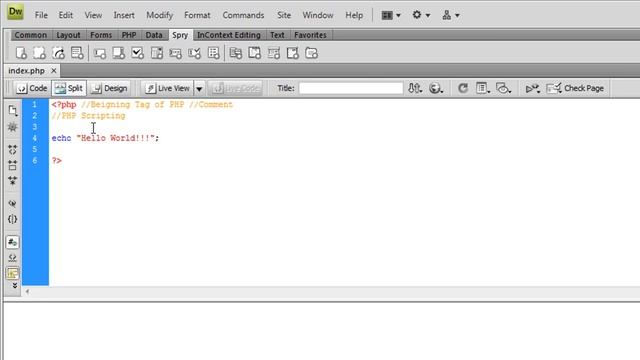
Task: Open Extend Dreamweaver gear menu
Action: click(x=421, y=15)
